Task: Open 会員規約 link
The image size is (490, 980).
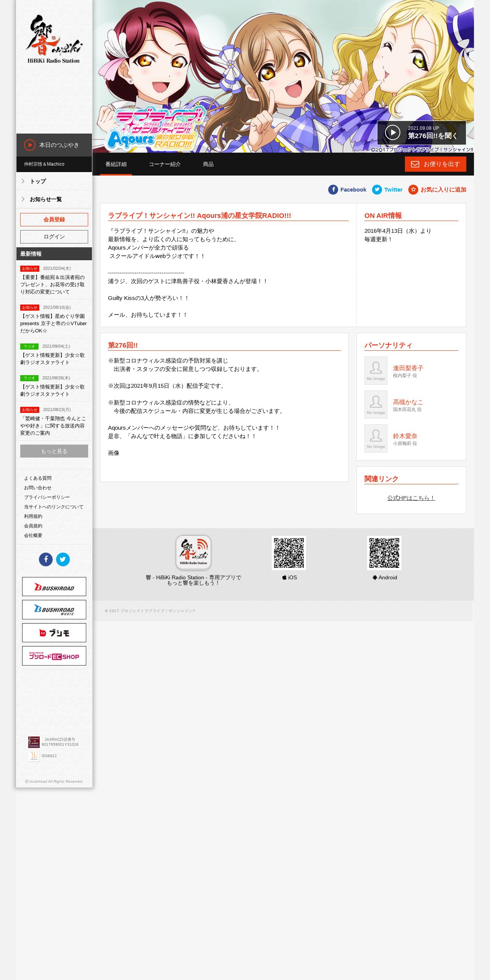Action: 33,526
